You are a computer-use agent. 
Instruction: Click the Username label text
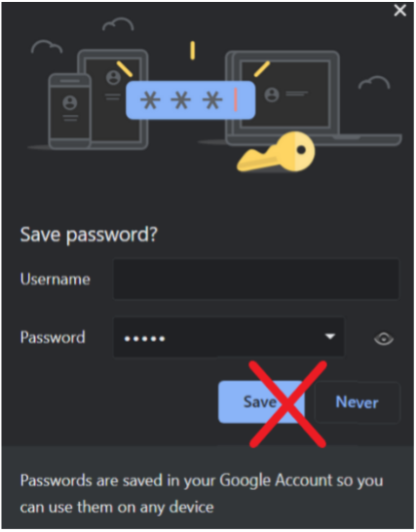click(x=56, y=279)
